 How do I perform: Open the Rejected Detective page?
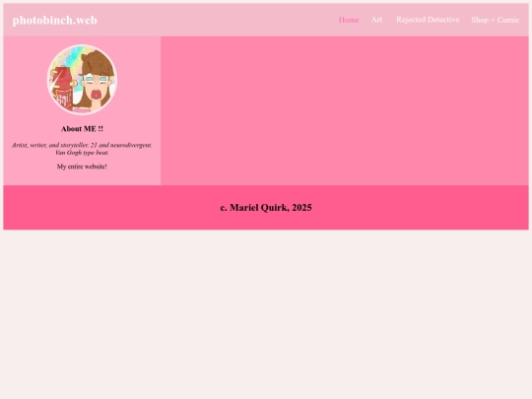coord(428,20)
